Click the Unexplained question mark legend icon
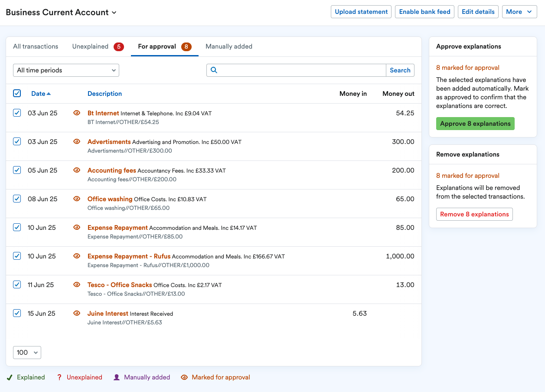 [x=59, y=377]
